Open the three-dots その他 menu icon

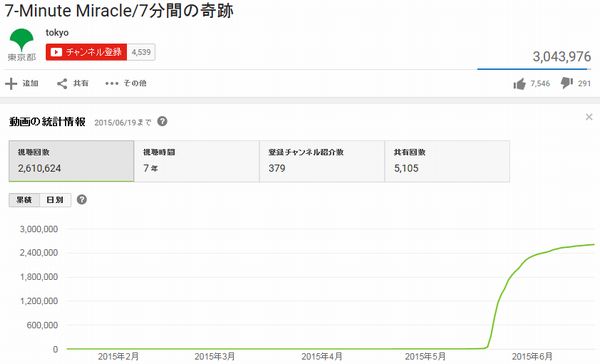point(112,83)
